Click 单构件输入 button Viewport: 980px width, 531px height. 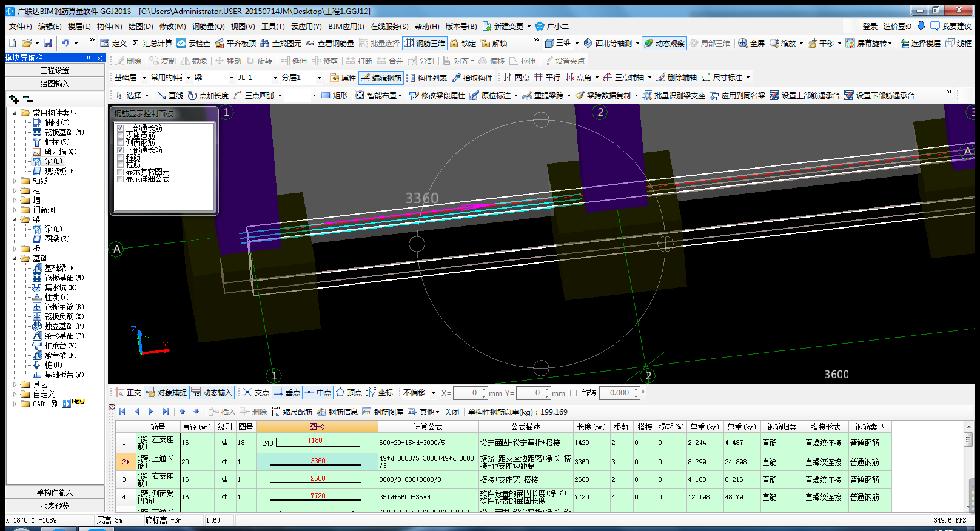(55, 492)
